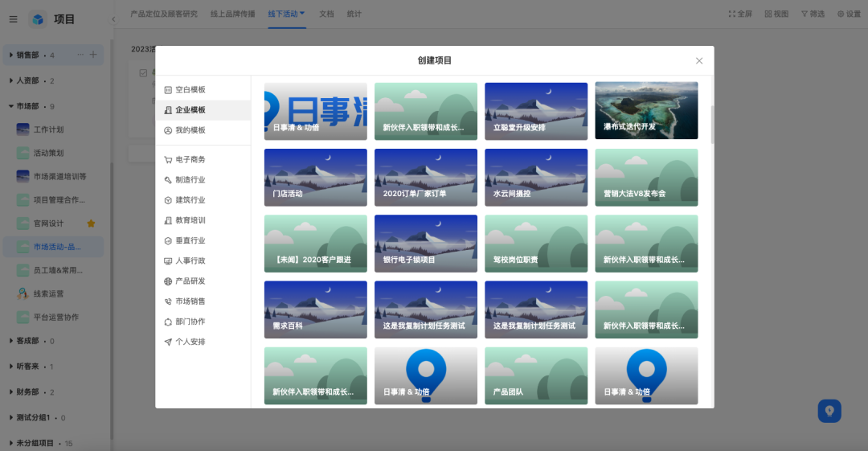
Task: Click the 教育培训 icon
Action: click(168, 220)
